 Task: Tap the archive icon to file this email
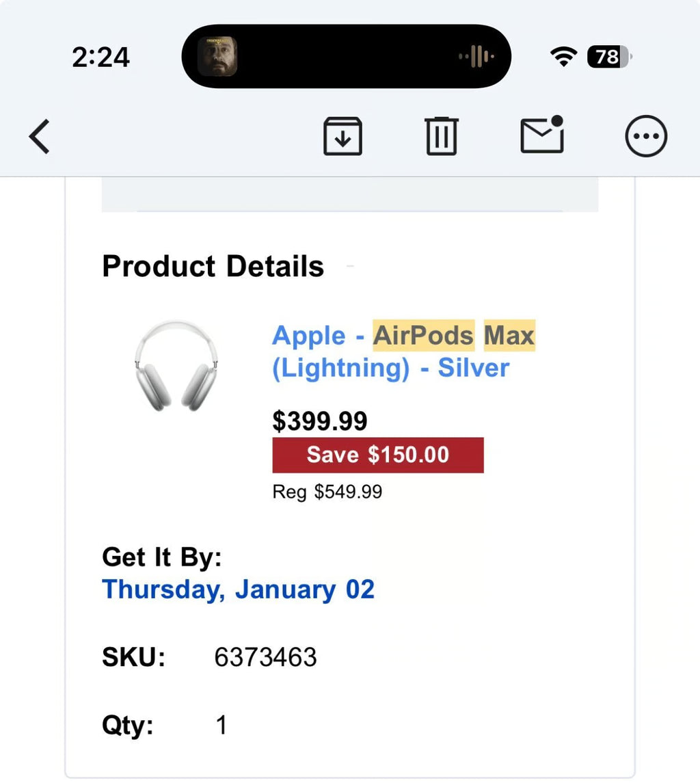pyautogui.click(x=342, y=135)
